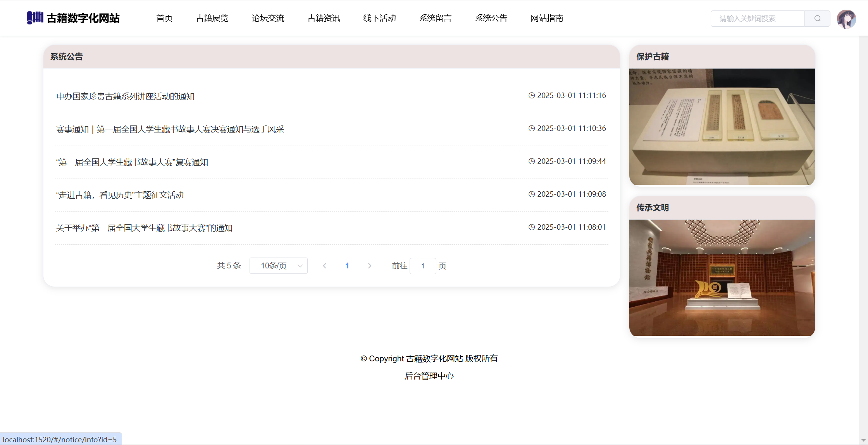Expand the 10条/页 page size dropdown

pos(278,266)
